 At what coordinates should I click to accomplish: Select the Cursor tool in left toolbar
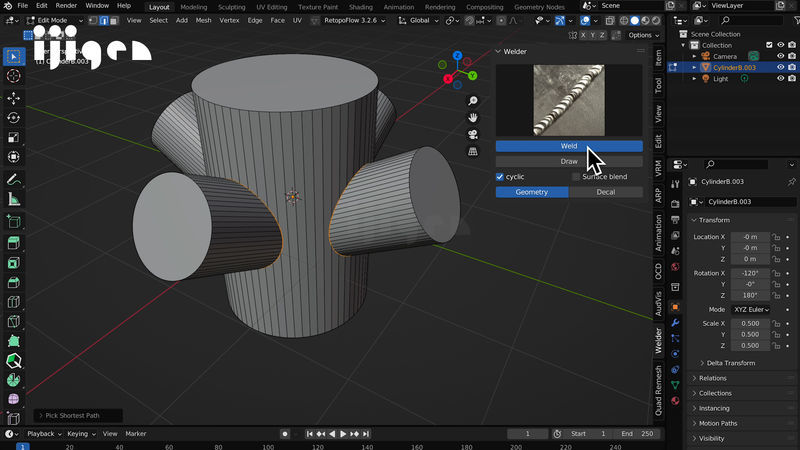[x=13, y=76]
